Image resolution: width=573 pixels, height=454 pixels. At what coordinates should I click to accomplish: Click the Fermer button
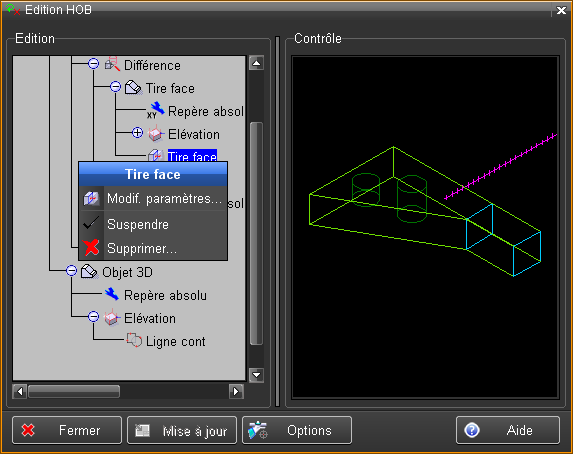click(x=67, y=430)
